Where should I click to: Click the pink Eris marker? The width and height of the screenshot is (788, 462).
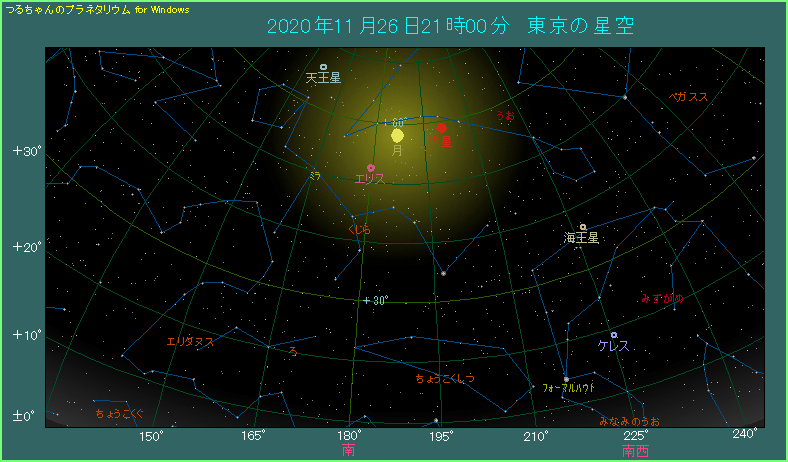[x=371, y=168]
